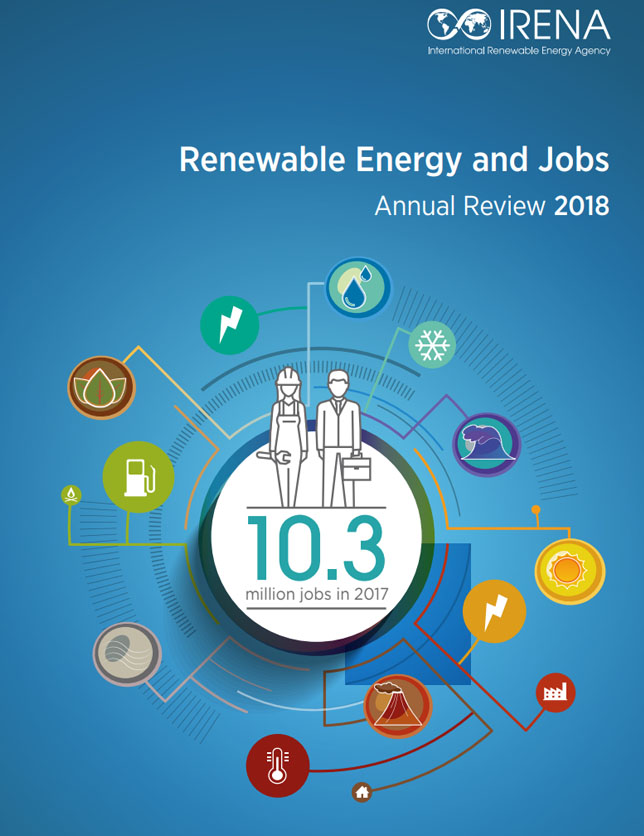The height and width of the screenshot is (836, 644).
Task: Select the "Annual Review 2018" subtitle
Action: click(x=491, y=206)
